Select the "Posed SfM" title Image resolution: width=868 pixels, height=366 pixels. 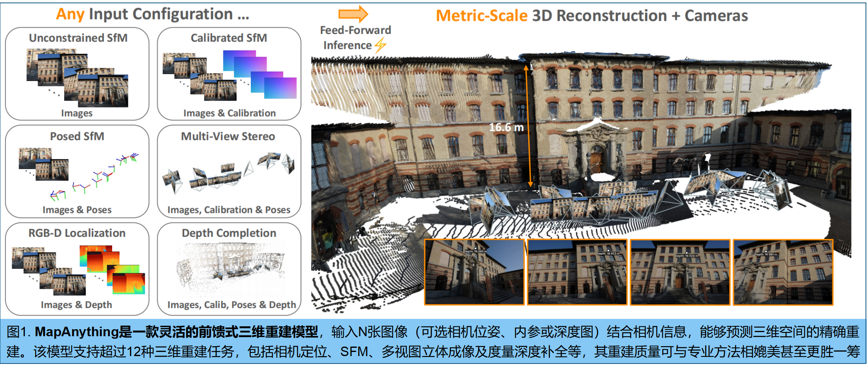[x=77, y=136]
